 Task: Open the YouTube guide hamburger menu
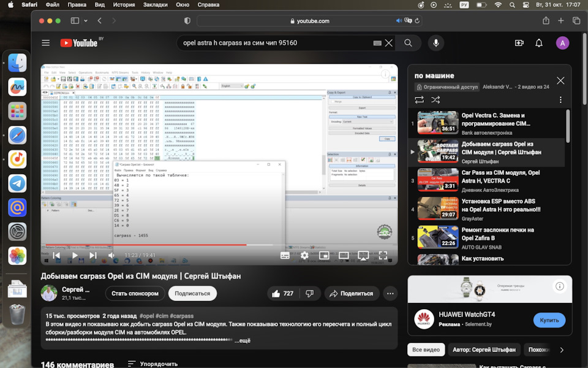[46, 43]
